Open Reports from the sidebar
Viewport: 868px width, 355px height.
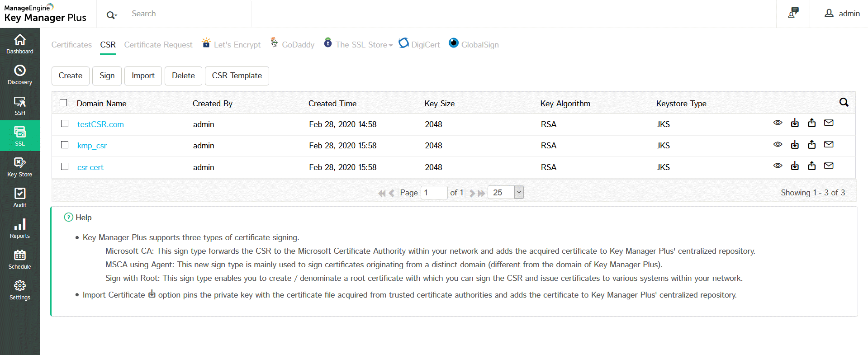click(x=19, y=228)
